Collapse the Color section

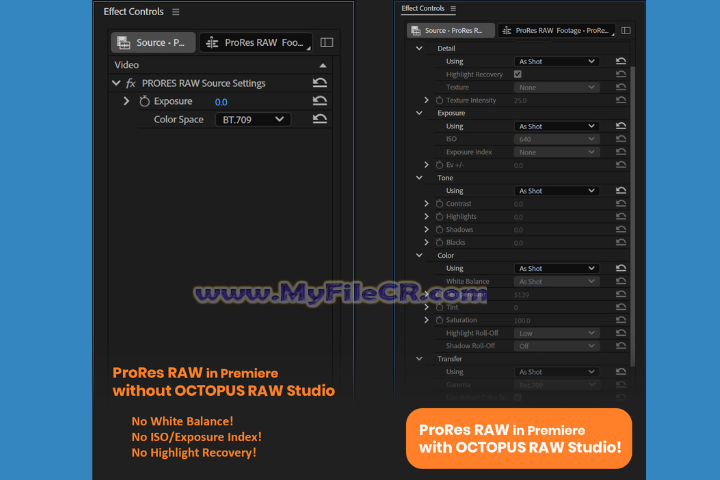pyautogui.click(x=419, y=255)
